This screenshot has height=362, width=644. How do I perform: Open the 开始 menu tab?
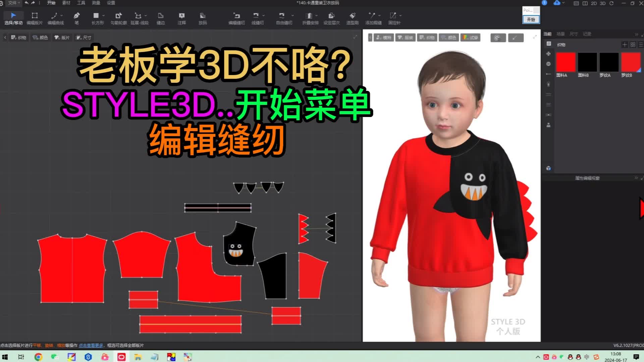(x=51, y=3)
